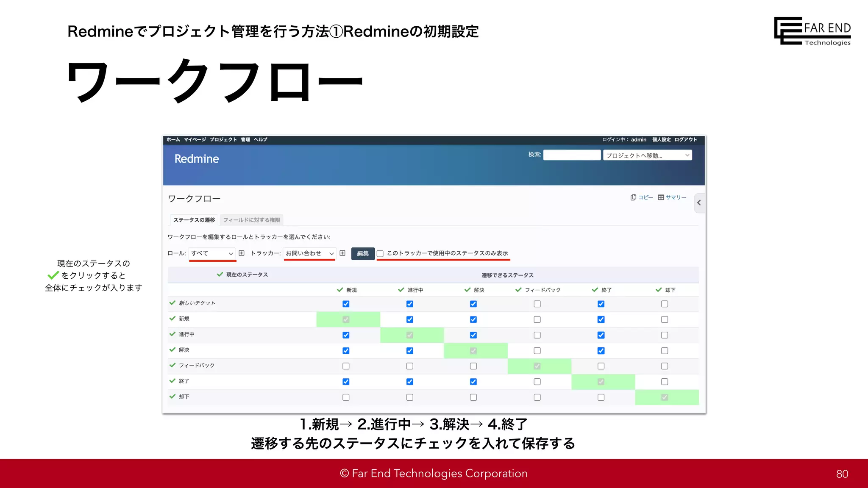Click the admin user link
The height and width of the screenshot is (488, 868).
pos(639,139)
